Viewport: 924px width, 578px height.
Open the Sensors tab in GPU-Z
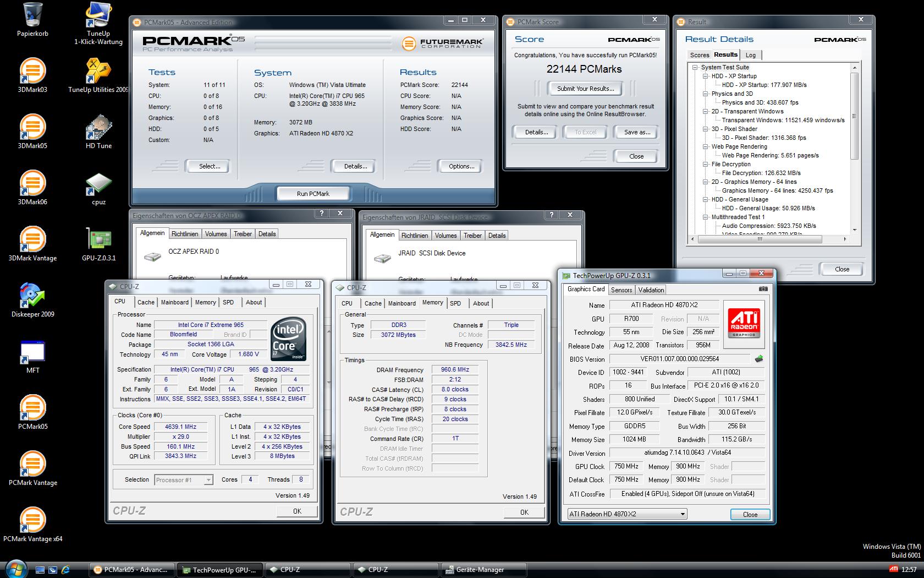point(621,290)
